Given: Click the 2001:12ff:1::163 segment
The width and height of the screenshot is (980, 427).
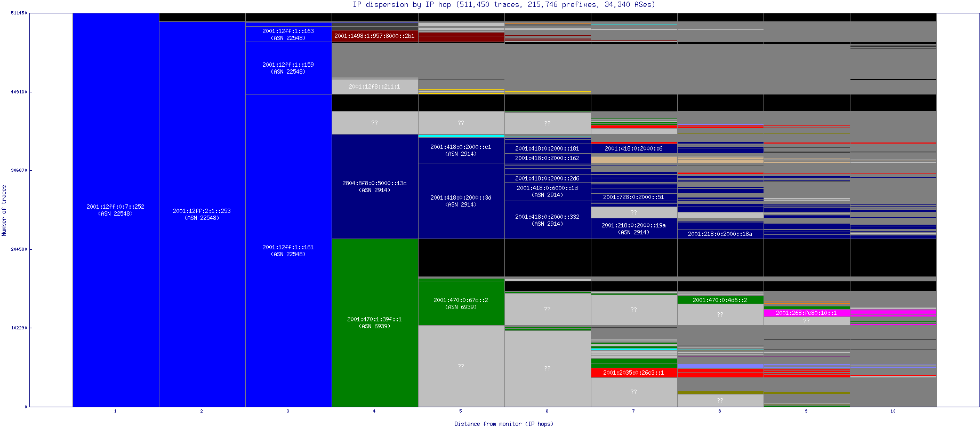Looking at the screenshot, I should [288, 34].
